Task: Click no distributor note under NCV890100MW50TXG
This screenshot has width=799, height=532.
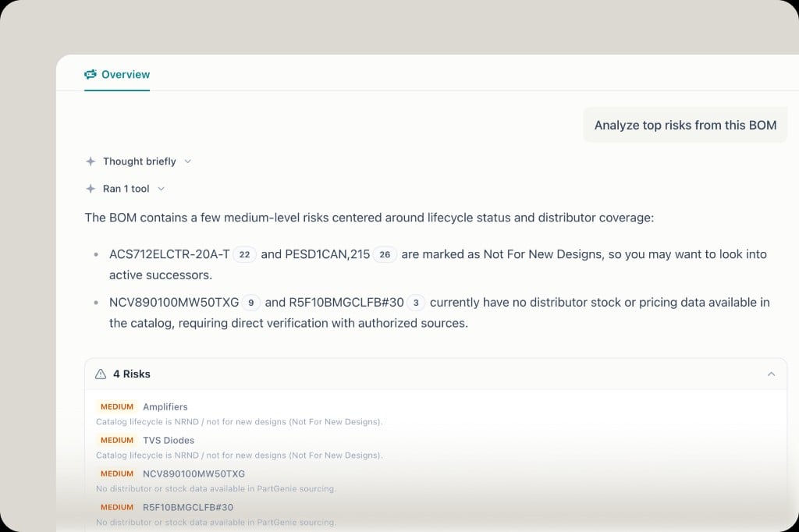Action: click(216, 488)
